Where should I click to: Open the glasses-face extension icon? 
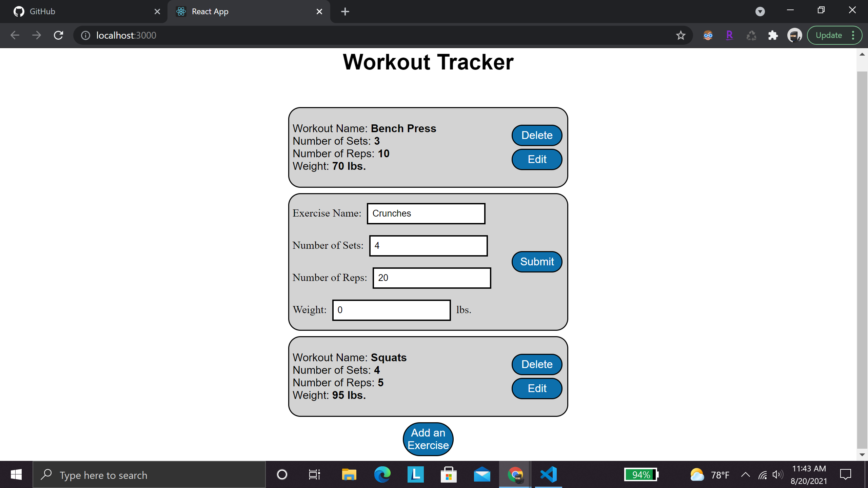(x=708, y=35)
